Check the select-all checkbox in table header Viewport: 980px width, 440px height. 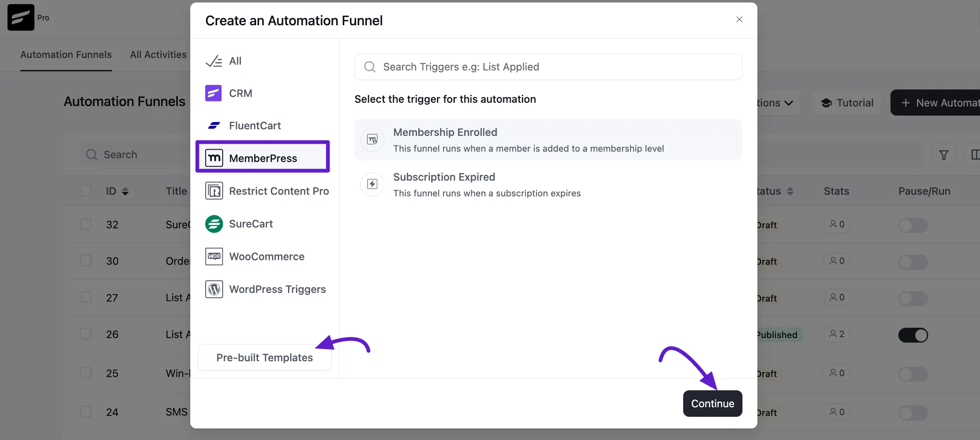click(x=86, y=191)
